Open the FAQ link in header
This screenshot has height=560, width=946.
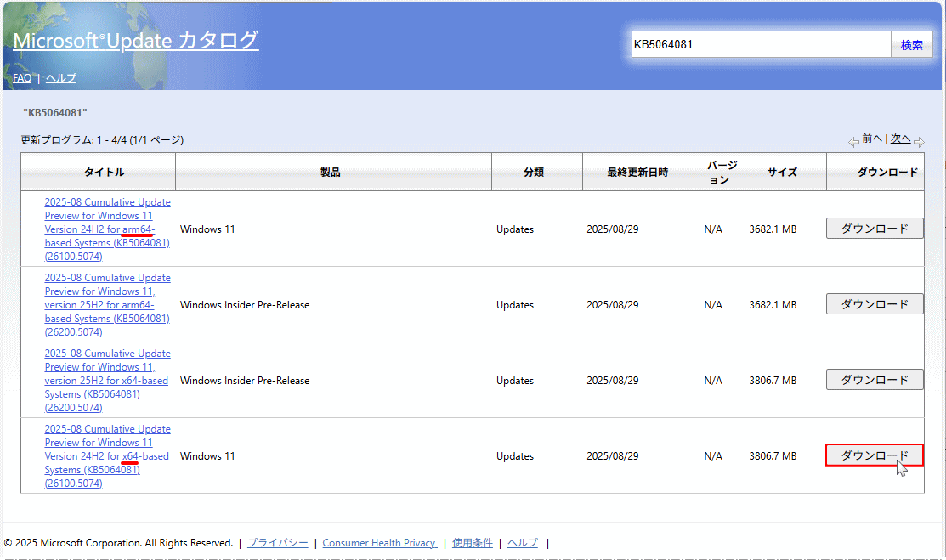(x=22, y=78)
